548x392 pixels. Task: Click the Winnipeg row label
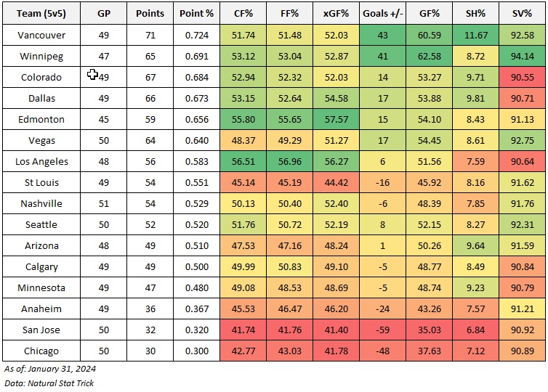click(x=41, y=56)
